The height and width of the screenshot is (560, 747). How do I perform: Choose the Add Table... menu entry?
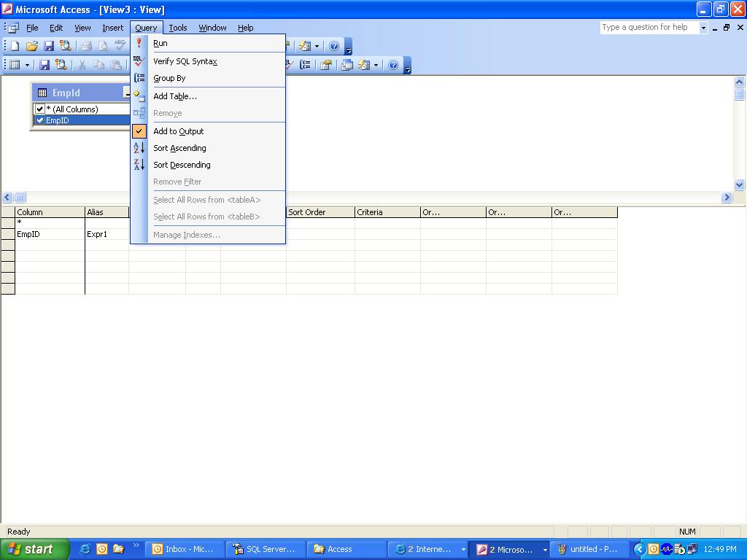(x=208, y=96)
